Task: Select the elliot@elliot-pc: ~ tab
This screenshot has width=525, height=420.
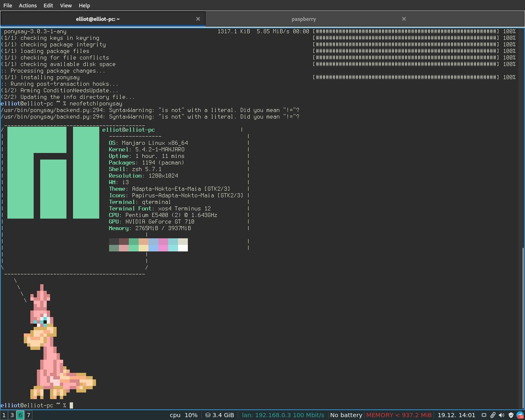Action: [x=98, y=19]
